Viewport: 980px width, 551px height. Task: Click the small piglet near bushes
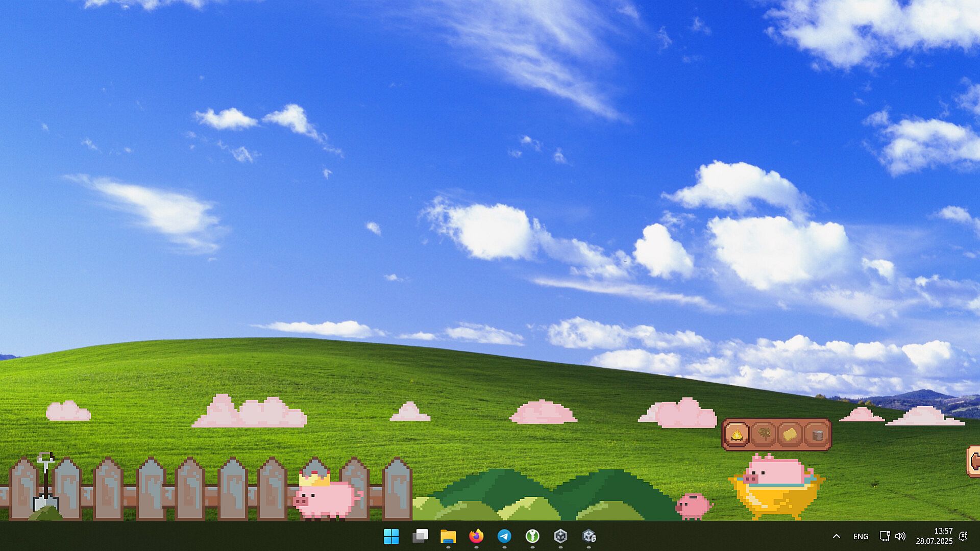pos(693,506)
